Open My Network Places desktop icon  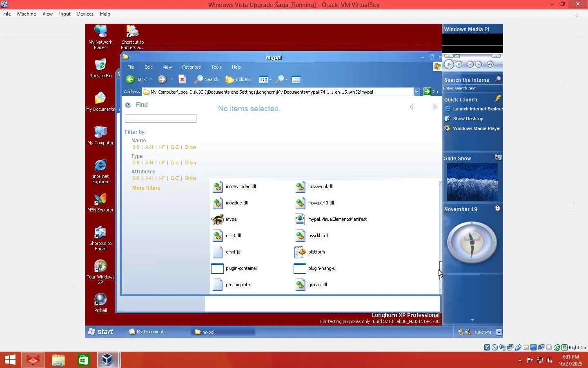click(x=100, y=31)
